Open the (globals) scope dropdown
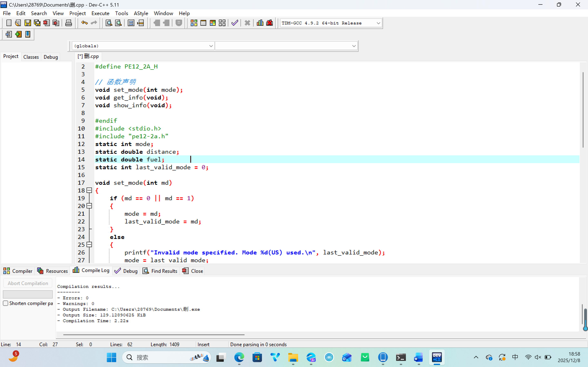This screenshot has width=588, height=367. point(211,46)
